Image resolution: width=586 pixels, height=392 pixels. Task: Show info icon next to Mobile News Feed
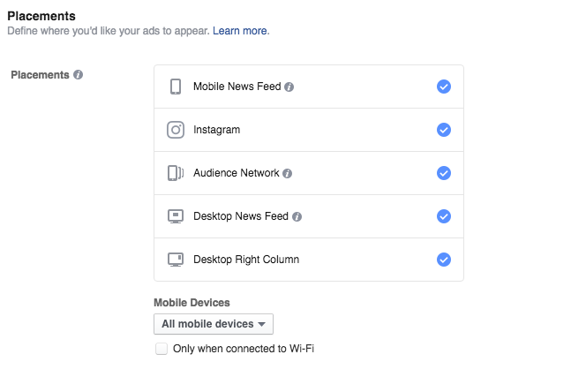pyautogui.click(x=289, y=87)
